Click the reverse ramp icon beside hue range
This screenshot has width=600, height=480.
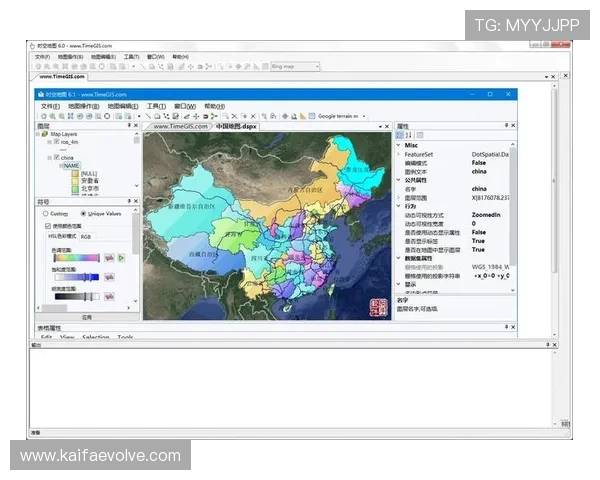click(109, 258)
